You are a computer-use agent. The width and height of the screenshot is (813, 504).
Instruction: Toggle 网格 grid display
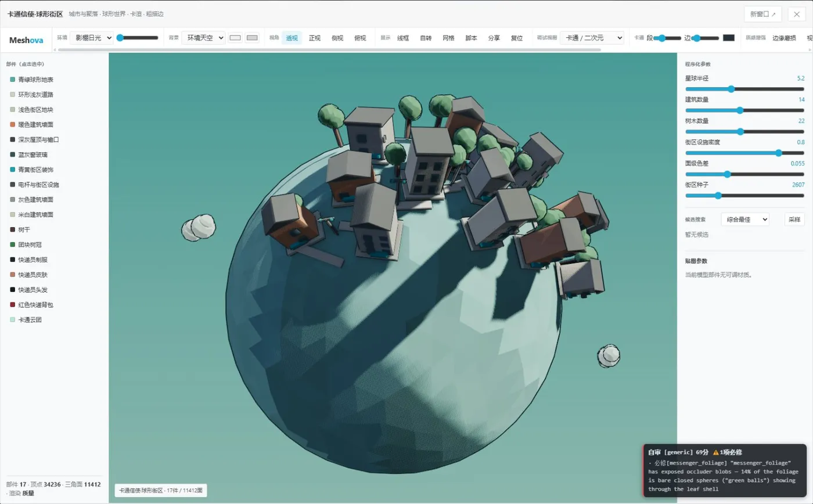[x=448, y=38]
